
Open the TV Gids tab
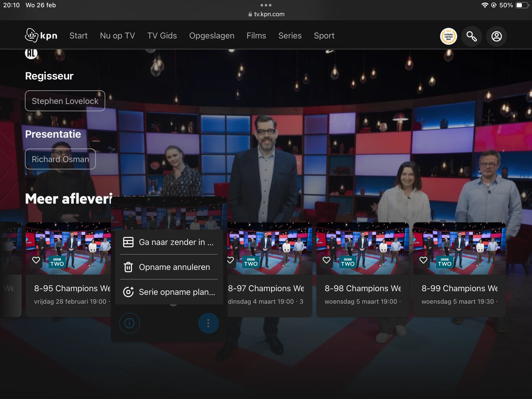click(x=162, y=36)
